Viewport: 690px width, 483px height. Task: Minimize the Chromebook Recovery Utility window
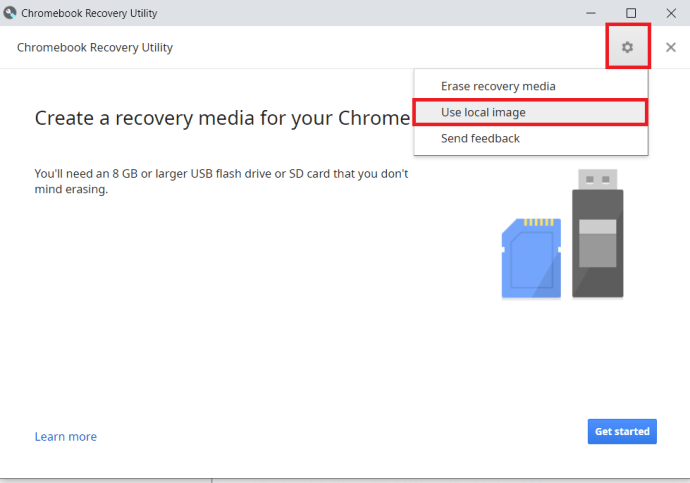[x=591, y=13]
